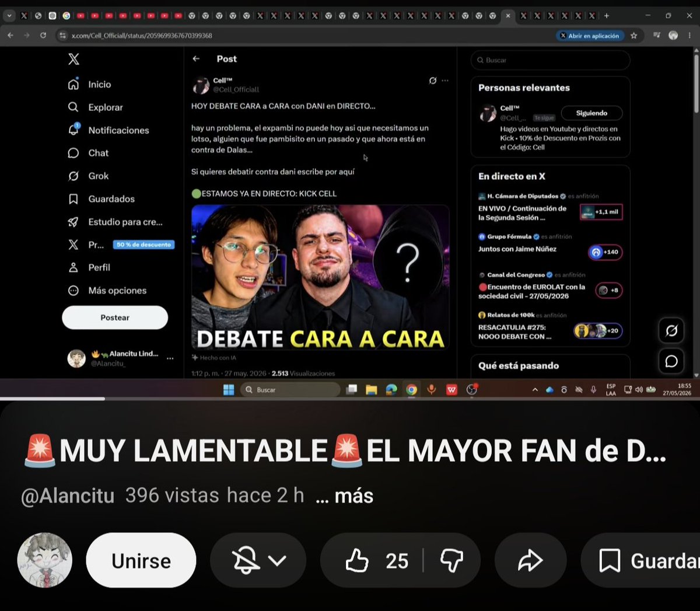700x611 pixels.
Task: Open Cell's avatar in Personas relevantes
Action: [x=488, y=113]
